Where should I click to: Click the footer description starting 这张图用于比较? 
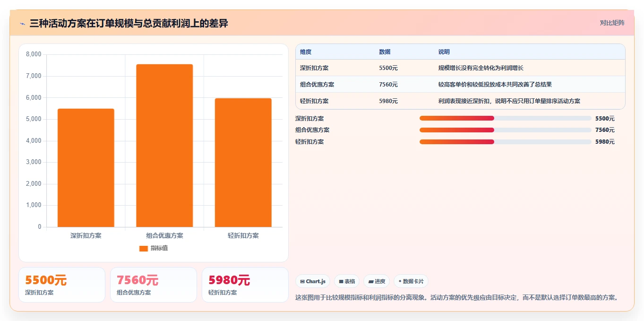(457, 298)
